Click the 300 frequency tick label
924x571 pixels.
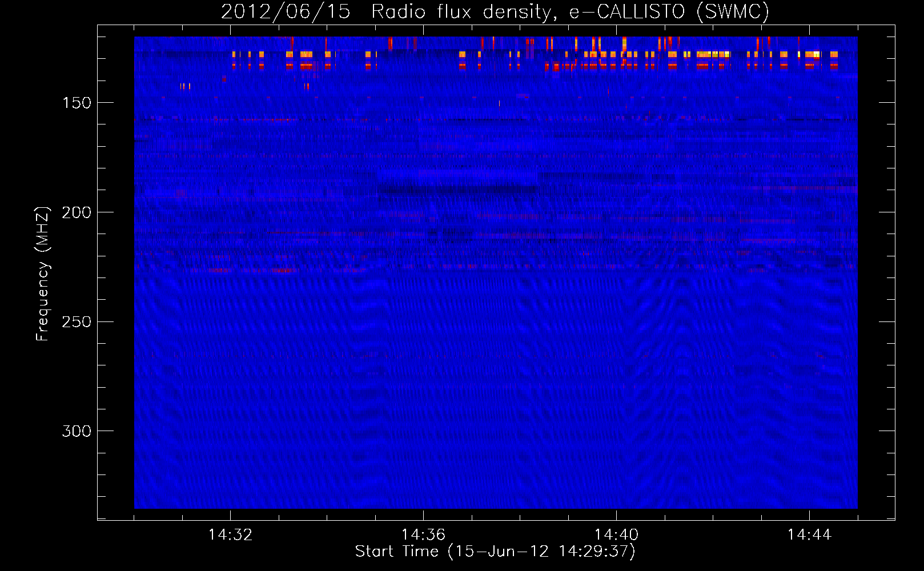pos(77,431)
